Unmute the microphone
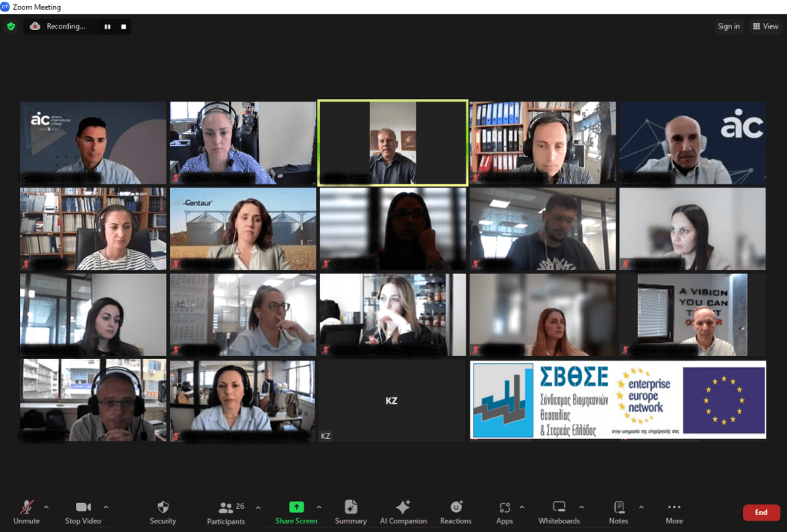 pyautogui.click(x=26, y=507)
